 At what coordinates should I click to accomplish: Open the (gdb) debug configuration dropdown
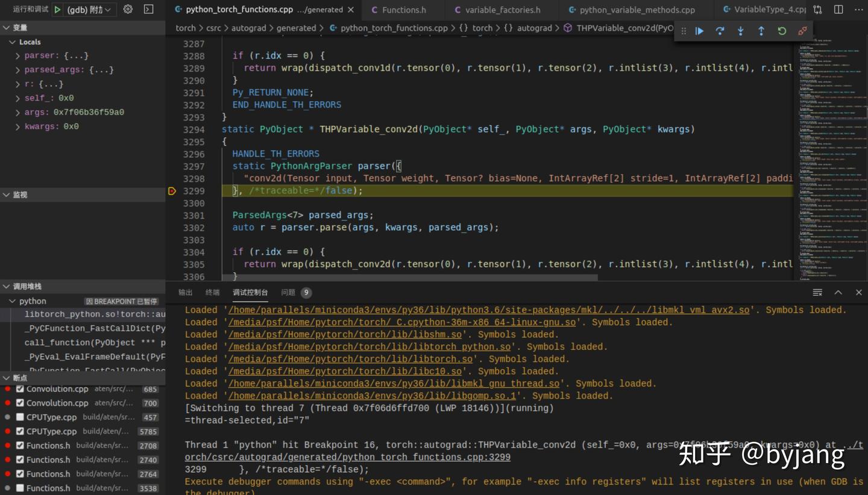coord(89,10)
